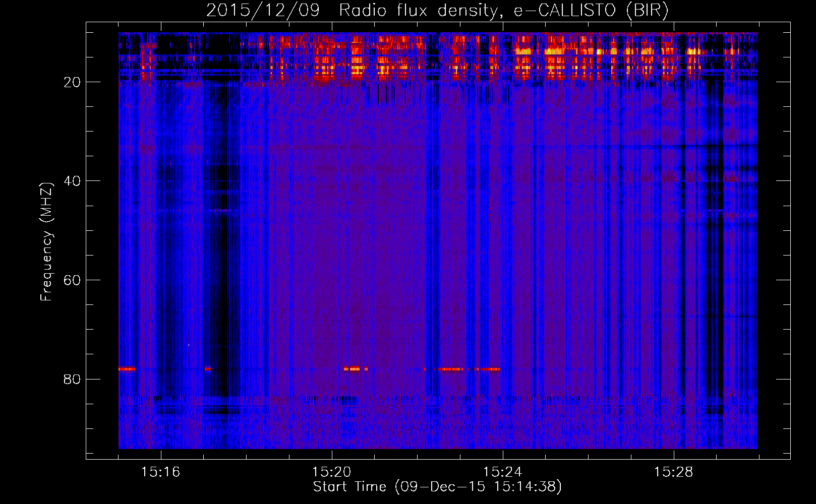Click the time tick label "15:16"
816x504 pixels.
point(160,472)
